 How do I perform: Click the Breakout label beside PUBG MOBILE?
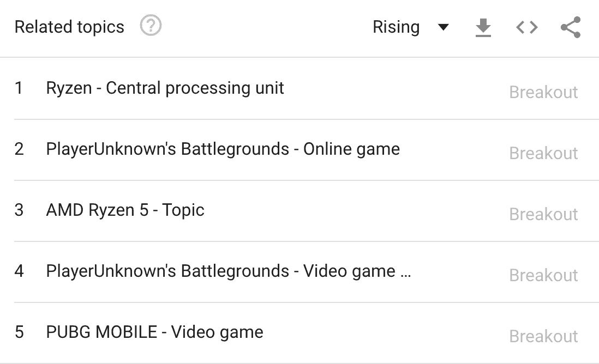(x=543, y=336)
